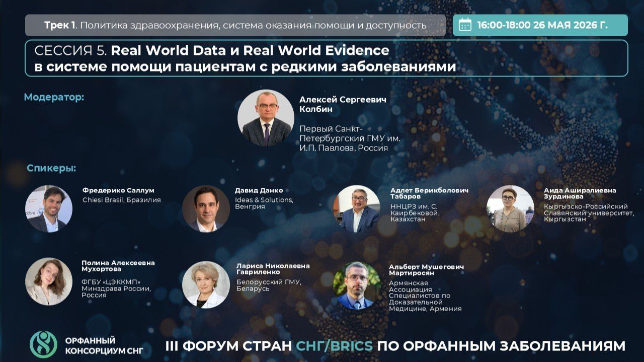Click the text Белорусский ГМУ, Беларусь

(x=269, y=285)
